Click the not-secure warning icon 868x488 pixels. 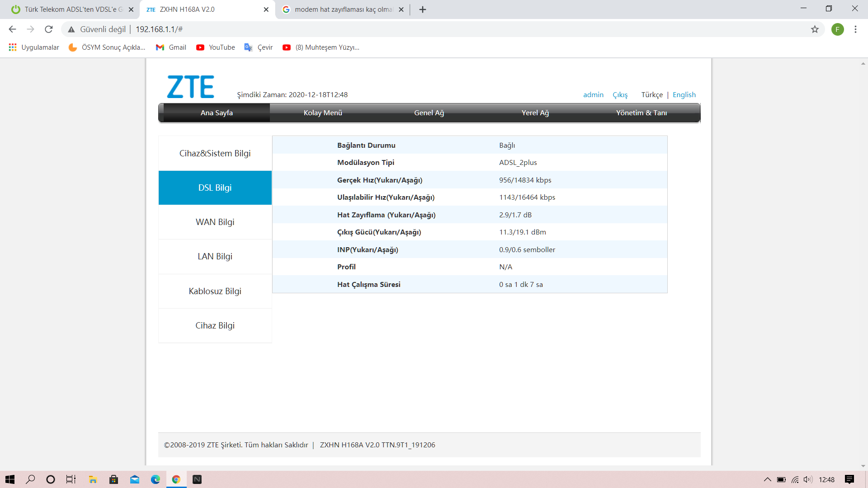71,29
